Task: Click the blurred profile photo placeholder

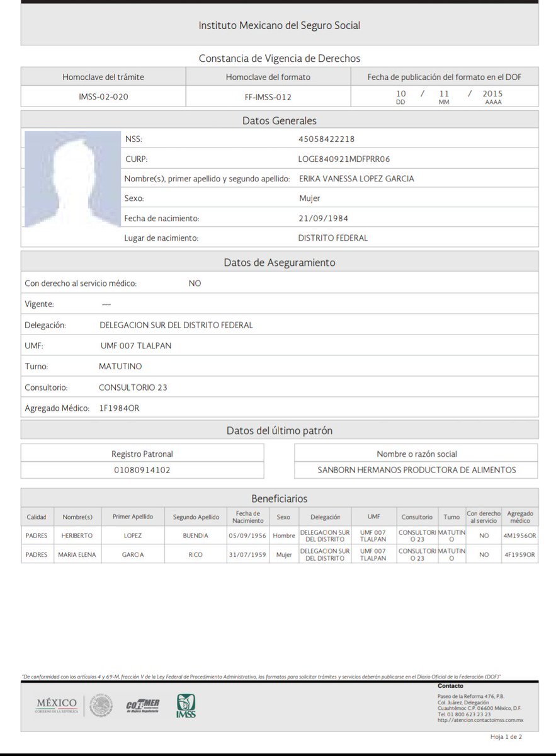Action: [72, 178]
